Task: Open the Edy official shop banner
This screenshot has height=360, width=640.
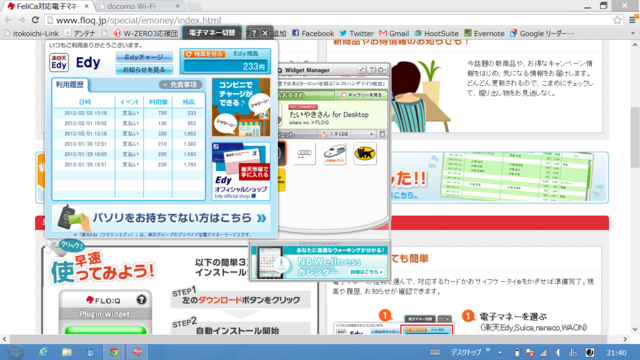Action: 241,171
